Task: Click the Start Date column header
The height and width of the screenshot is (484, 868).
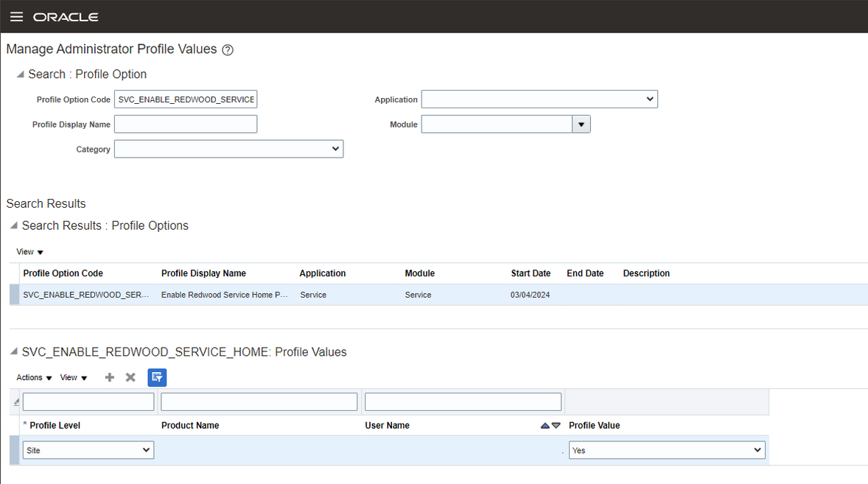Action: 531,273
